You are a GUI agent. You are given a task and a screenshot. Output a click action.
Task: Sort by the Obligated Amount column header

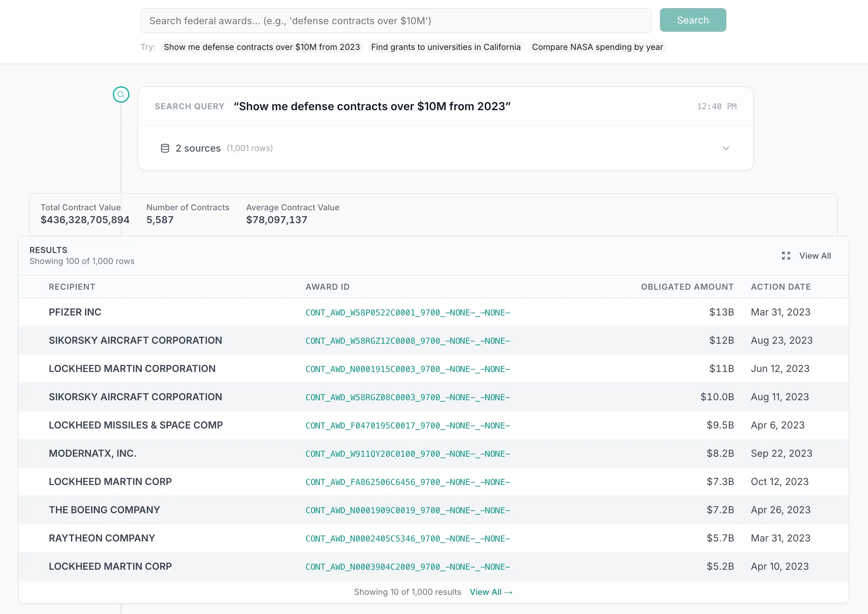(x=687, y=287)
